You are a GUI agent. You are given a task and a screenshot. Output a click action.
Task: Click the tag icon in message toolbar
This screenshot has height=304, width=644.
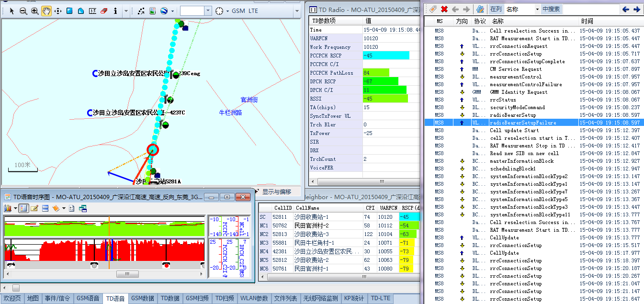pyautogui.click(x=432, y=9)
